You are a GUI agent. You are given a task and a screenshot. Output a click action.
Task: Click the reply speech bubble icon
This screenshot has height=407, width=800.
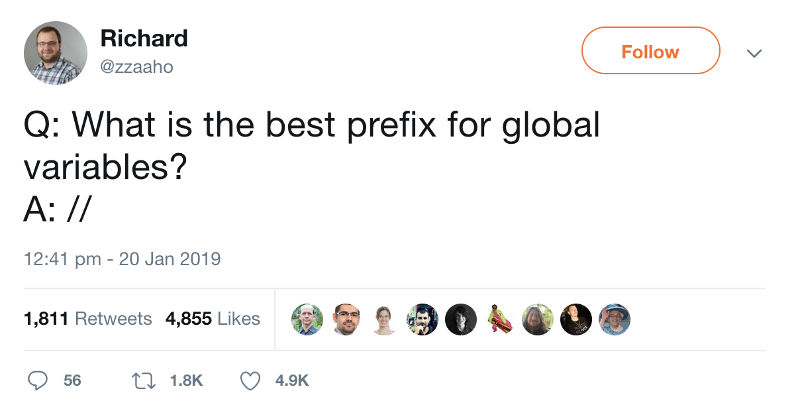point(38,380)
